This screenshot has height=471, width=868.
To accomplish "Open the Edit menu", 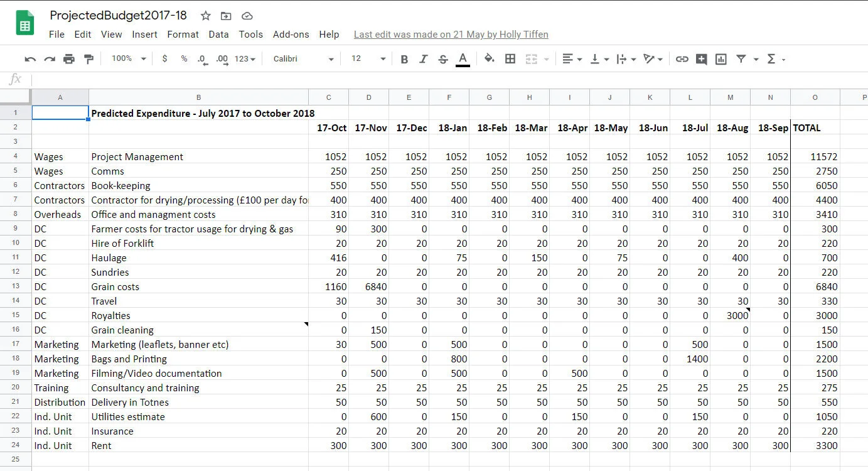I will tap(82, 35).
